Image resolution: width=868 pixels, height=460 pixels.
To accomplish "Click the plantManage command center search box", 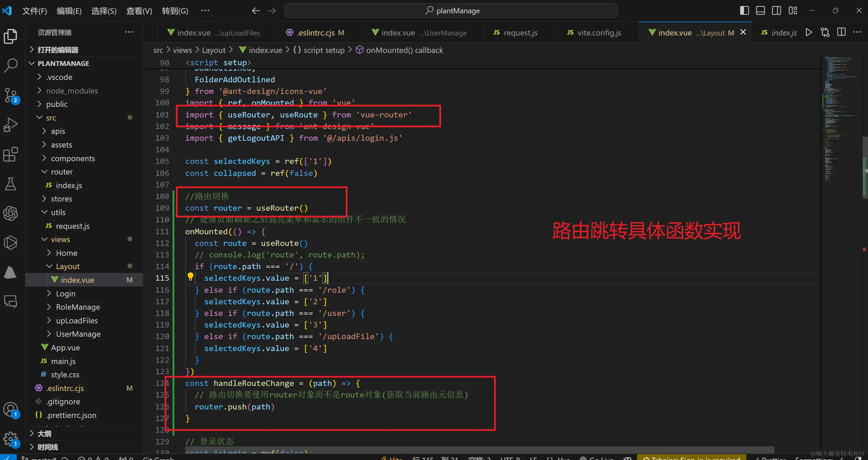I will pyautogui.click(x=451, y=11).
